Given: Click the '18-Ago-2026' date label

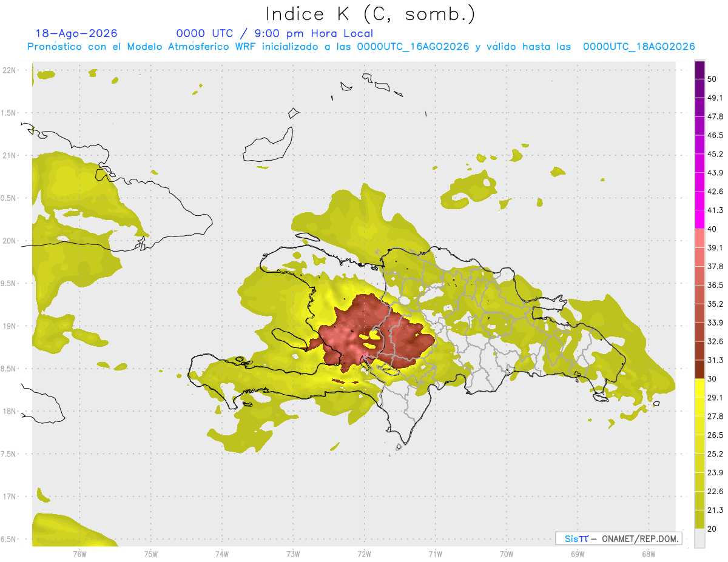Looking at the screenshot, I should (x=76, y=33).
